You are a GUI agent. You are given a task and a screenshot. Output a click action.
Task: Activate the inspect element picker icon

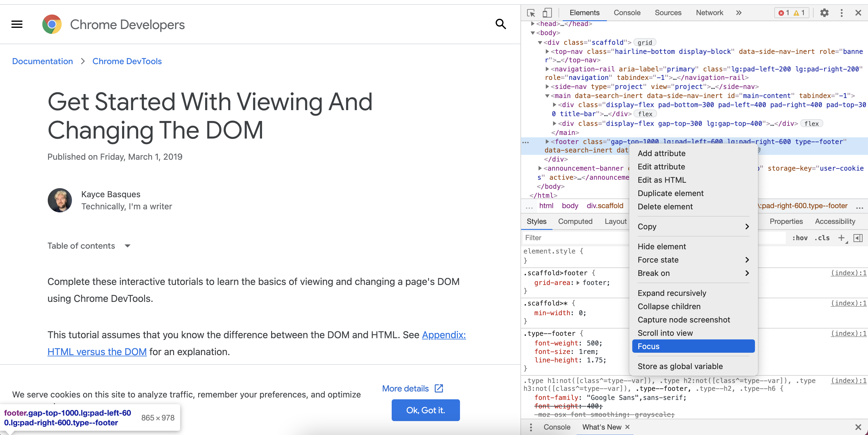tap(531, 13)
